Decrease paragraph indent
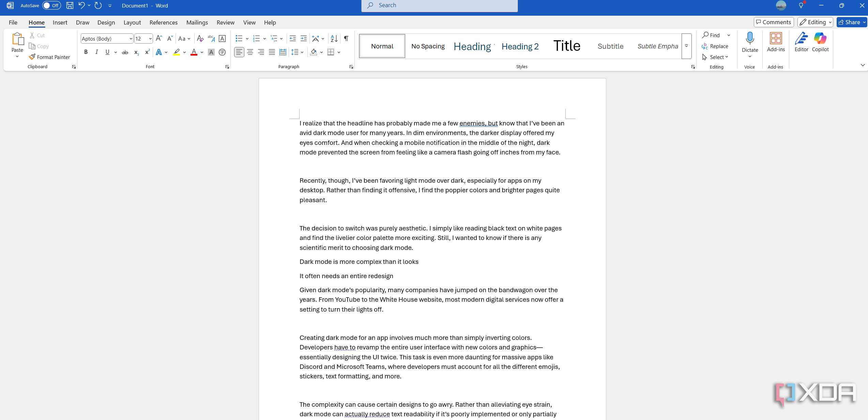 tap(292, 39)
